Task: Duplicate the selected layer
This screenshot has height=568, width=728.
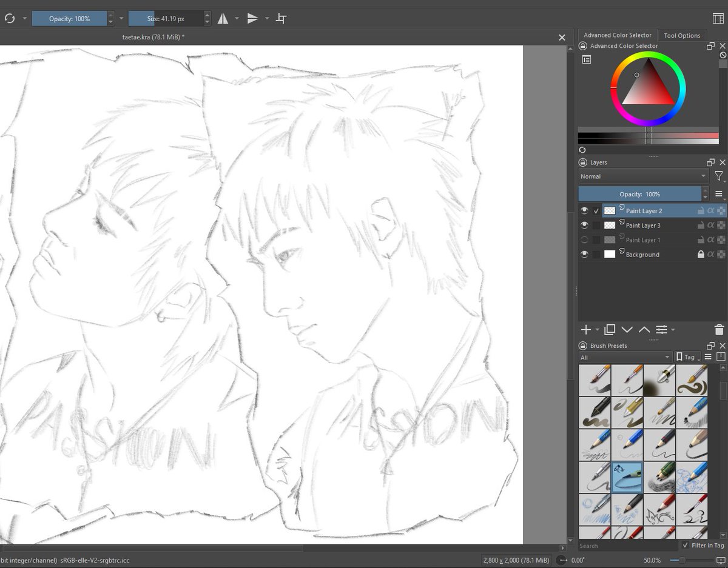Action: pos(610,330)
